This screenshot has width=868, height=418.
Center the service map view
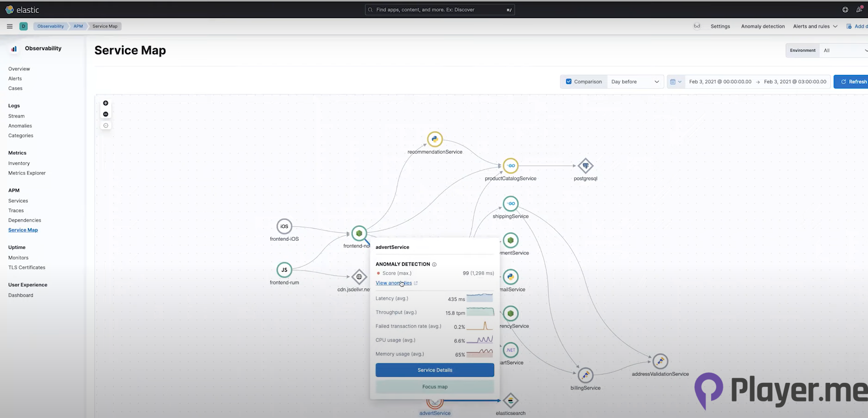(x=105, y=125)
